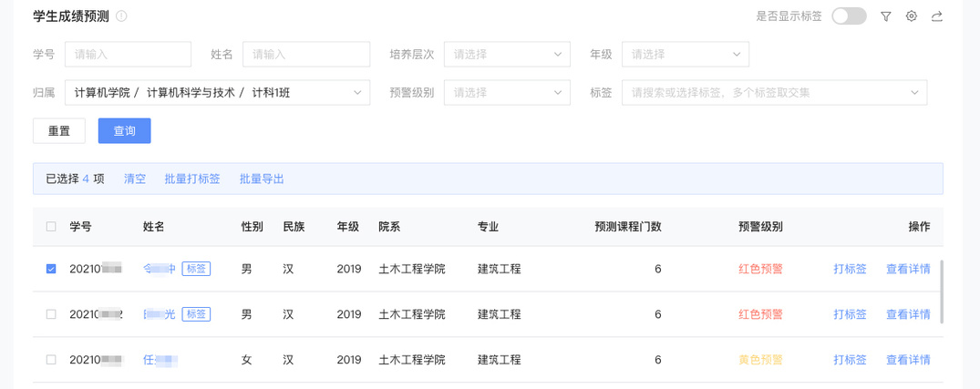Expand the 年级 dropdown
This screenshot has width=980, height=389.
685,55
